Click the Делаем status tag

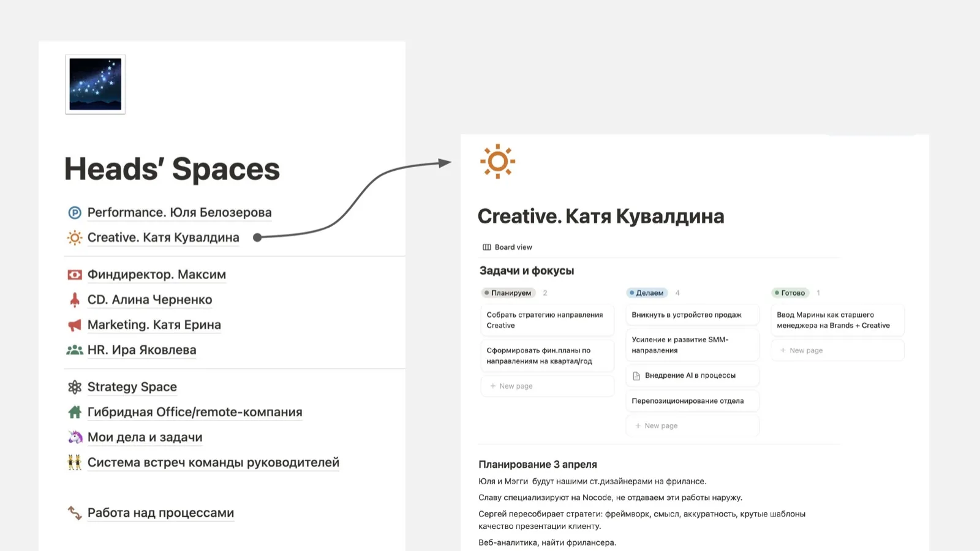[x=647, y=293]
